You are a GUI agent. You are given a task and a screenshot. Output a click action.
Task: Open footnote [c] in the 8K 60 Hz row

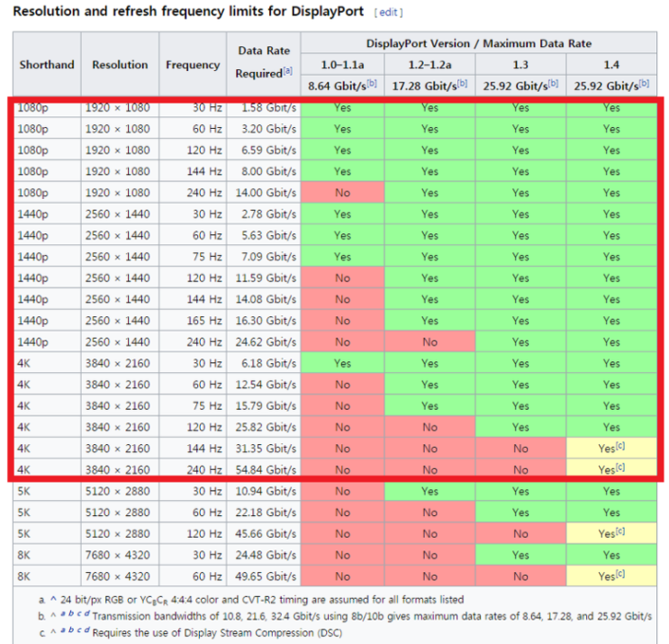pos(620,574)
